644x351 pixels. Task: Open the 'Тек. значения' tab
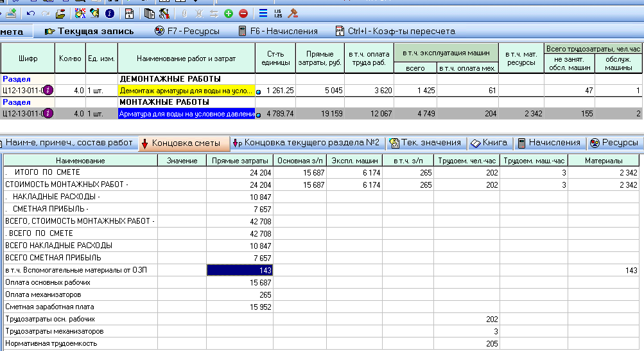click(x=426, y=143)
